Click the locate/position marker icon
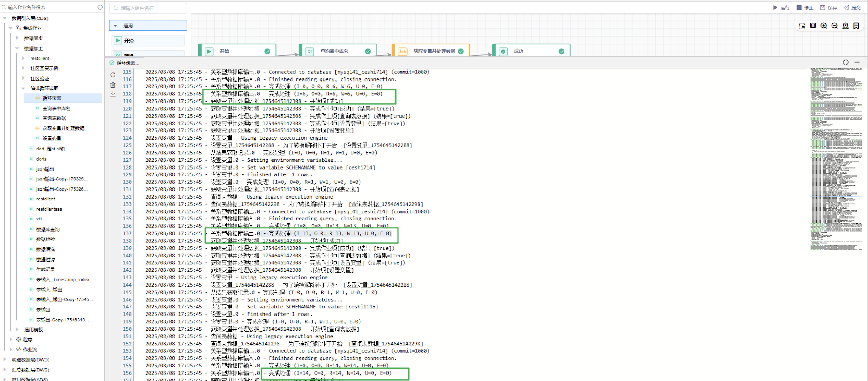This screenshot has width=868, height=381. (x=845, y=26)
